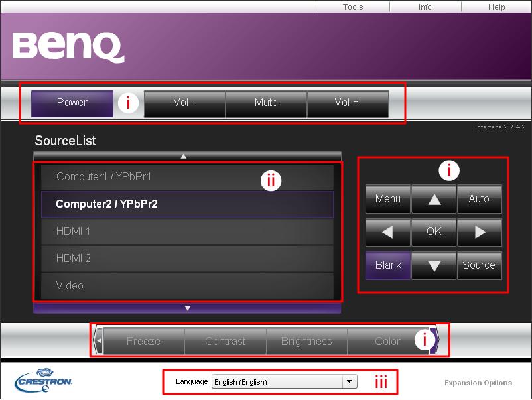Open the Info menu
Viewport: 532px width, 400px height.
pyautogui.click(x=425, y=7)
